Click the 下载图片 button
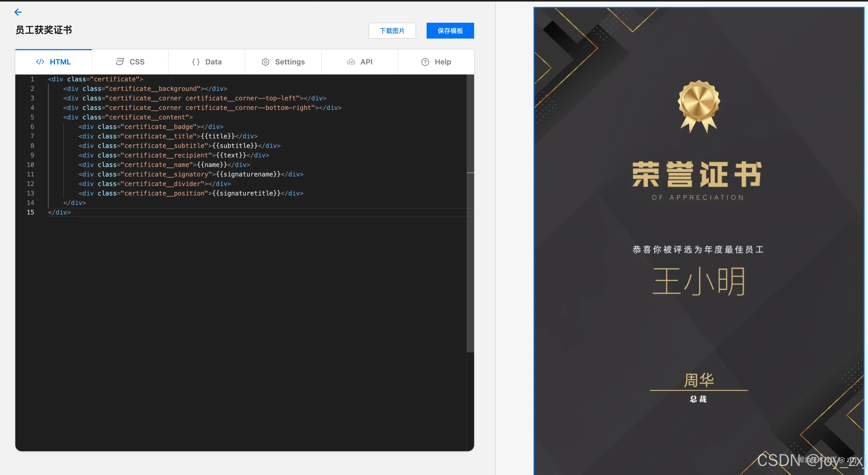The image size is (868, 475). tap(392, 30)
